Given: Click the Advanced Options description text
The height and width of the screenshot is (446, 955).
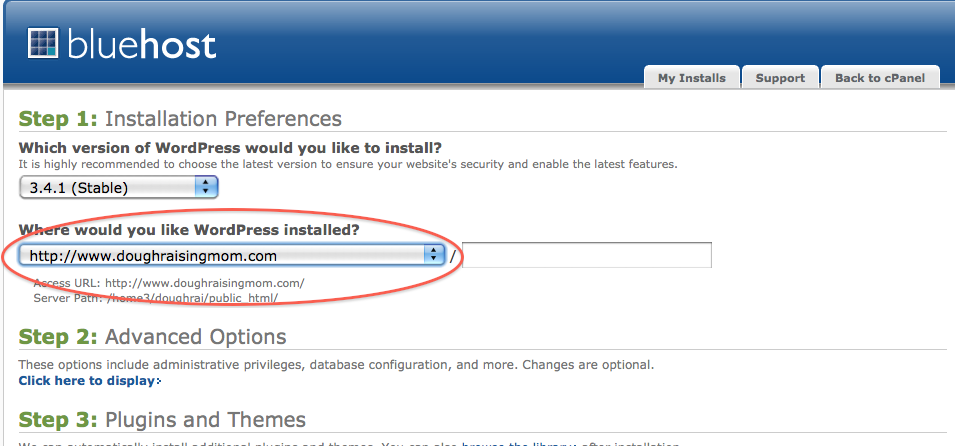Looking at the screenshot, I should tap(336, 365).
